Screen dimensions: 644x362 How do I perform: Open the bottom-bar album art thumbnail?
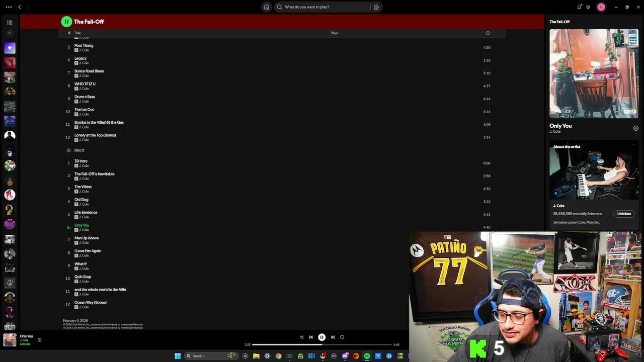pos(10,340)
